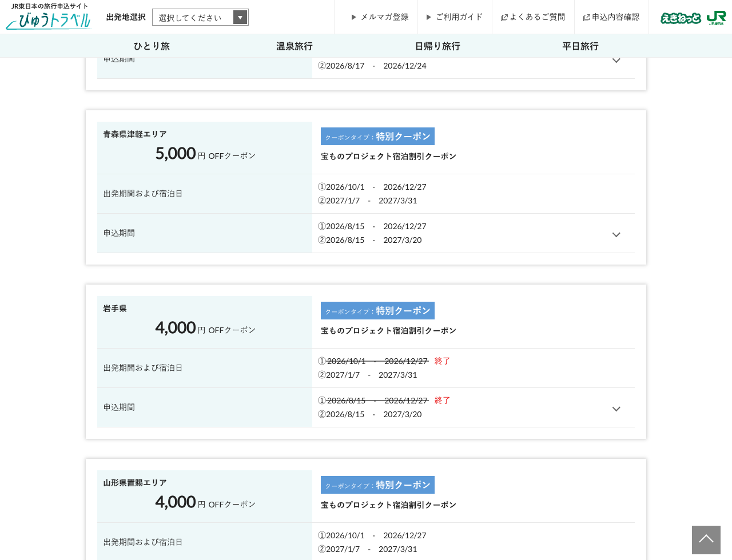Expand the chevron beside 2026/8/17 - 2026/12/24
Screen dimensions: 732x560
pos(616,61)
